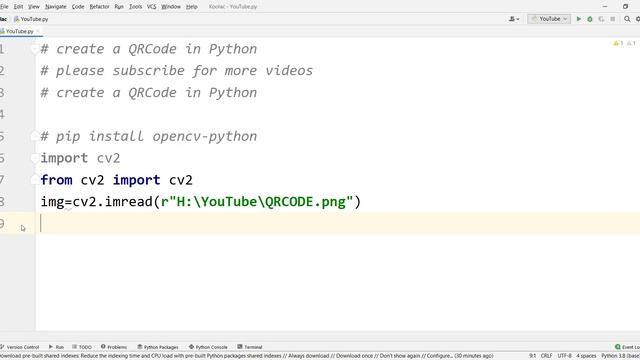This screenshot has width=640, height=360.
Task: Open the VCS menu
Action: [x=151, y=7]
